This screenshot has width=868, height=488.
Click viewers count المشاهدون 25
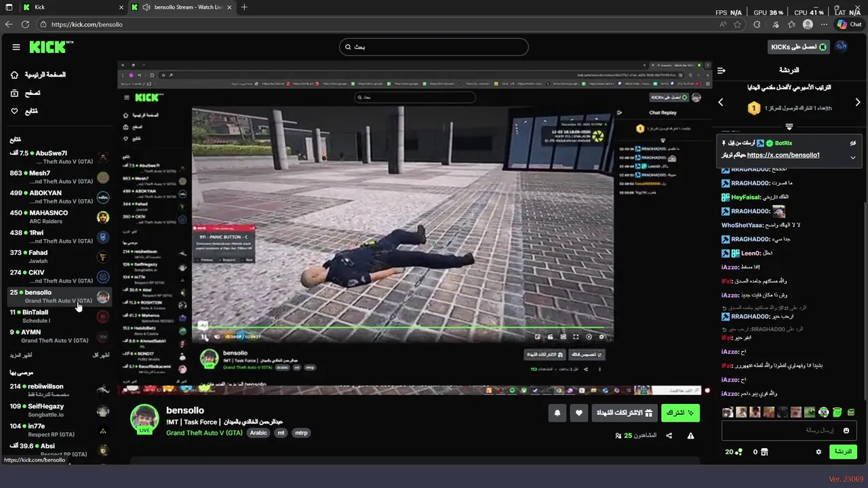(x=635, y=436)
